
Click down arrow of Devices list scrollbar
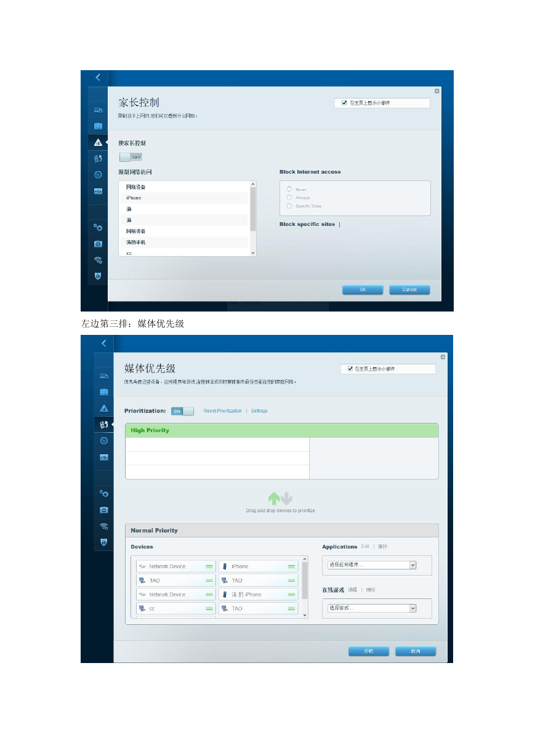coord(304,614)
